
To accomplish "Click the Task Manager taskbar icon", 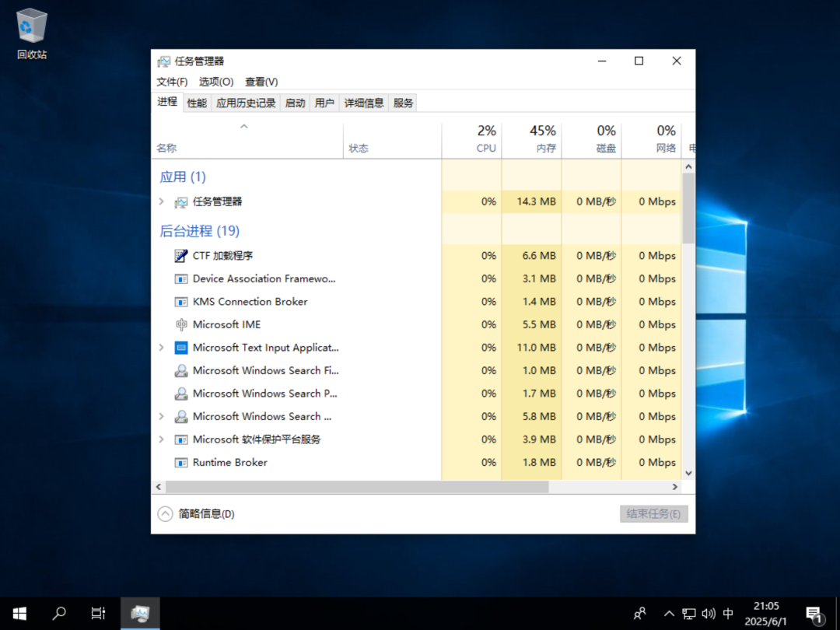I will pos(140,614).
